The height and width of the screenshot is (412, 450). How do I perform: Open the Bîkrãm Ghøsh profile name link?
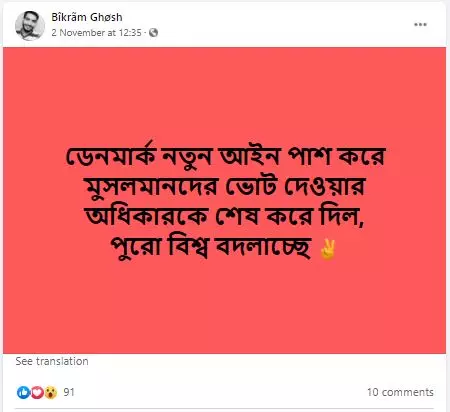[x=87, y=17]
